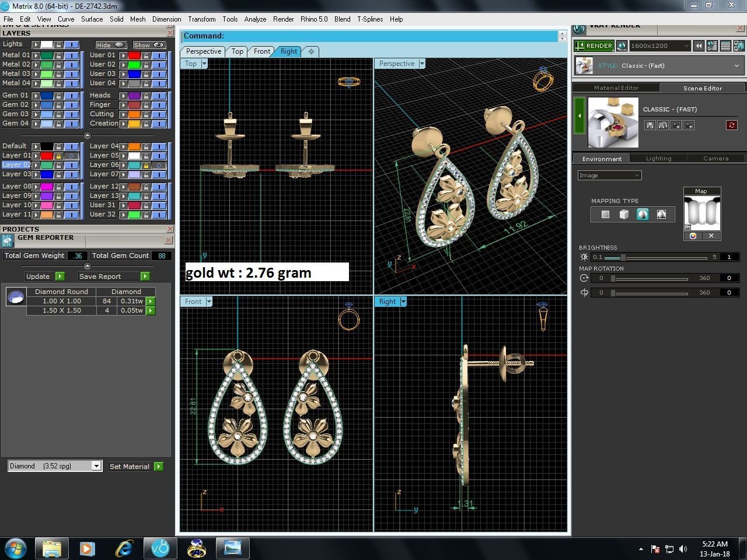This screenshot has height=560, width=747.
Task: Click the Gem Reporter panel icon
Action: (7, 240)
